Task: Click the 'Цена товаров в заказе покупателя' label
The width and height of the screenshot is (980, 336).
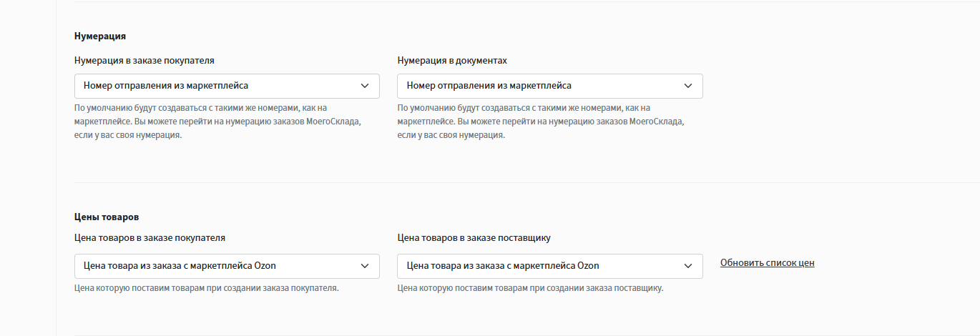Action: (x=150, y=238)
